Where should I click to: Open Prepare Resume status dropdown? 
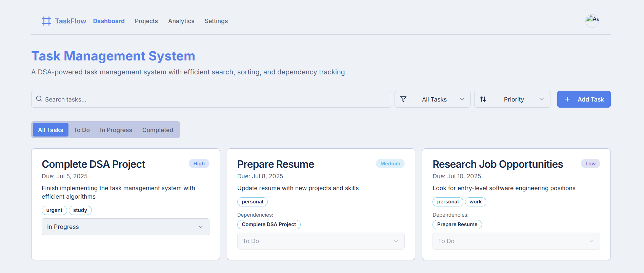click(321, 241)
